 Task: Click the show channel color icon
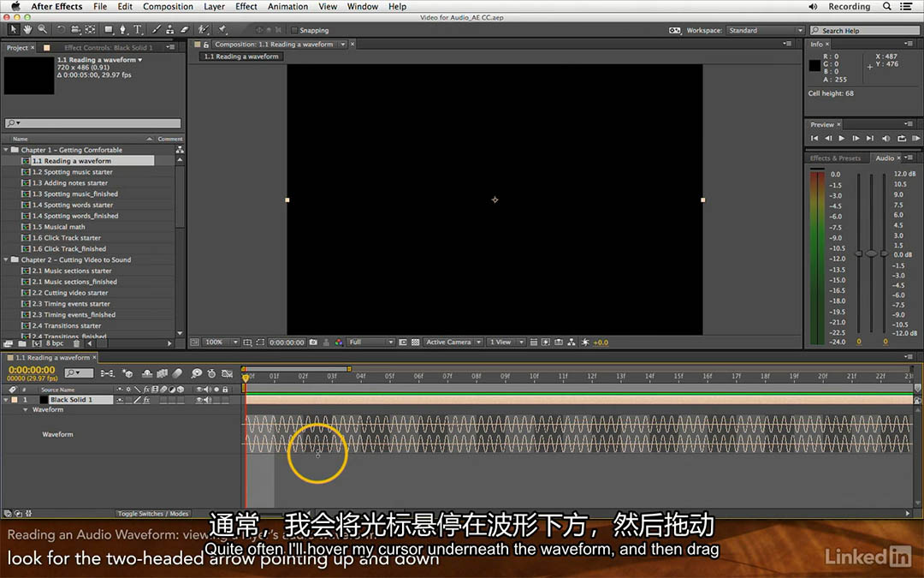[338, 342]
